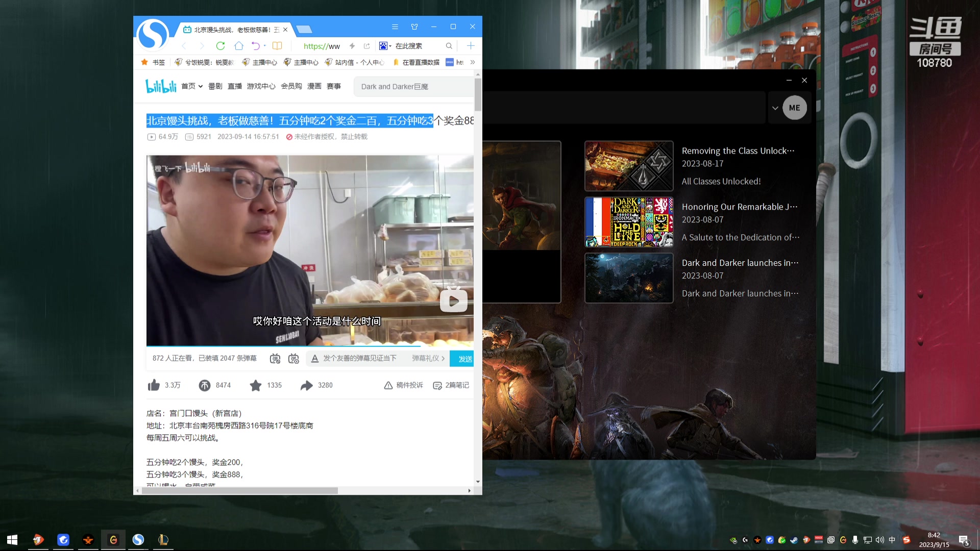This screenshot has height=551, width=980.
Task: Expand dropdown next to ME avatar
Action: [x=775, y=108]
